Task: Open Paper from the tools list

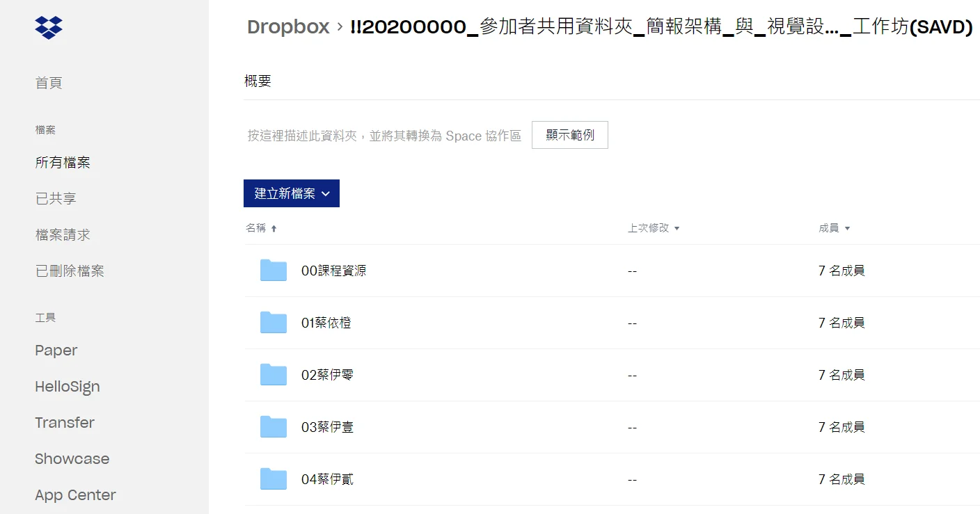Action: [56, 351]
